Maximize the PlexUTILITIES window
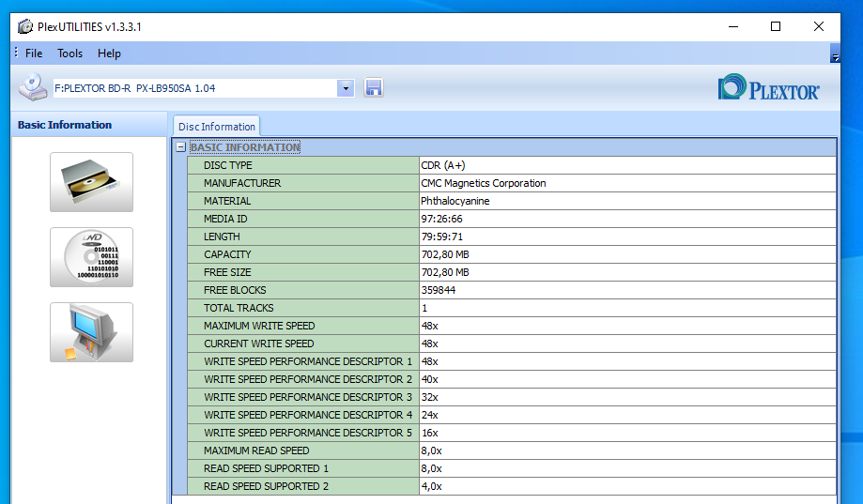This screenshot has height=504, width=863. click(x=776, y=26)
